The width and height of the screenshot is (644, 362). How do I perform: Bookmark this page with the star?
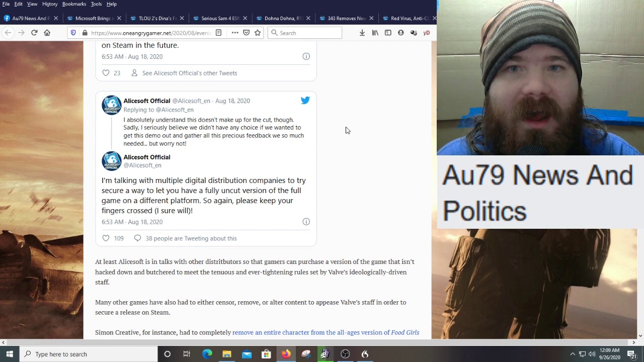pos(258,33)
